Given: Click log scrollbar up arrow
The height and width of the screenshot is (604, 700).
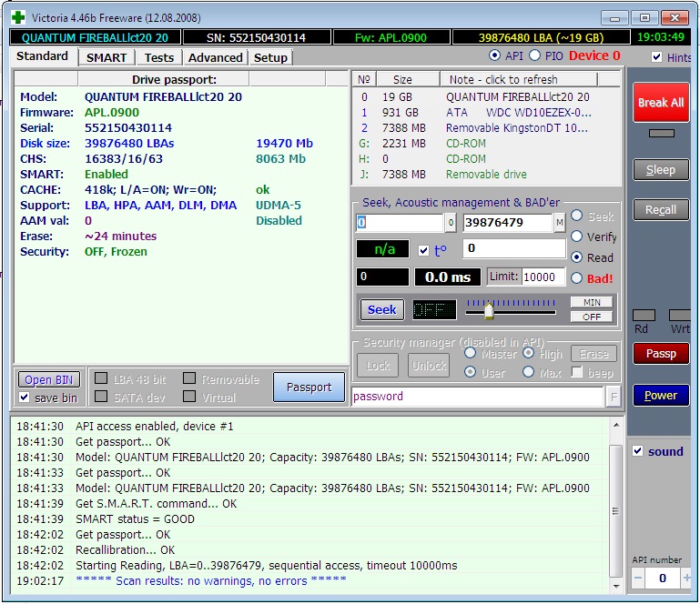Looking at the screenshot, I should (x=616, y=425).
